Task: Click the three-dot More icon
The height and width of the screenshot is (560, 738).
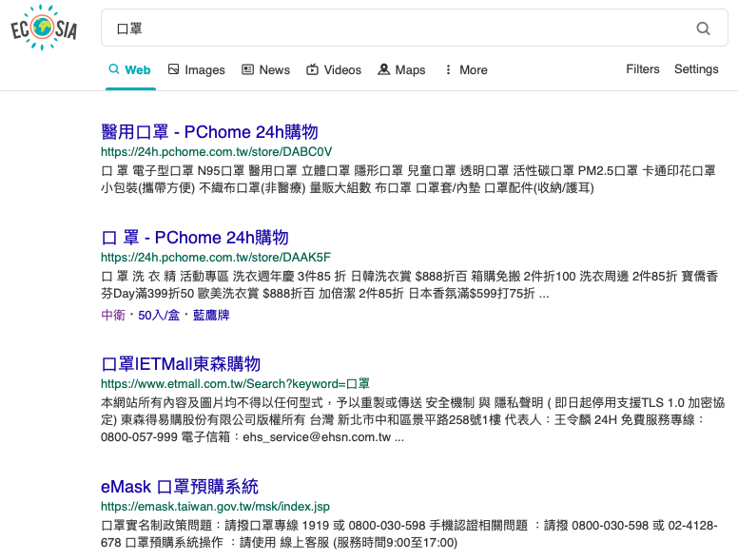Action: (448, 69)
